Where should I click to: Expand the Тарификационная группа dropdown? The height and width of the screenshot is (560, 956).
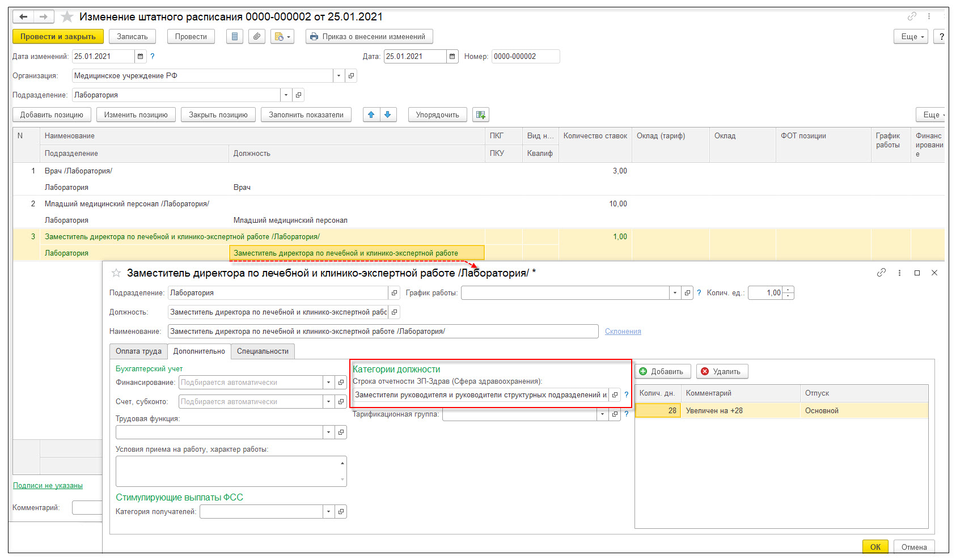coord(602,414)
